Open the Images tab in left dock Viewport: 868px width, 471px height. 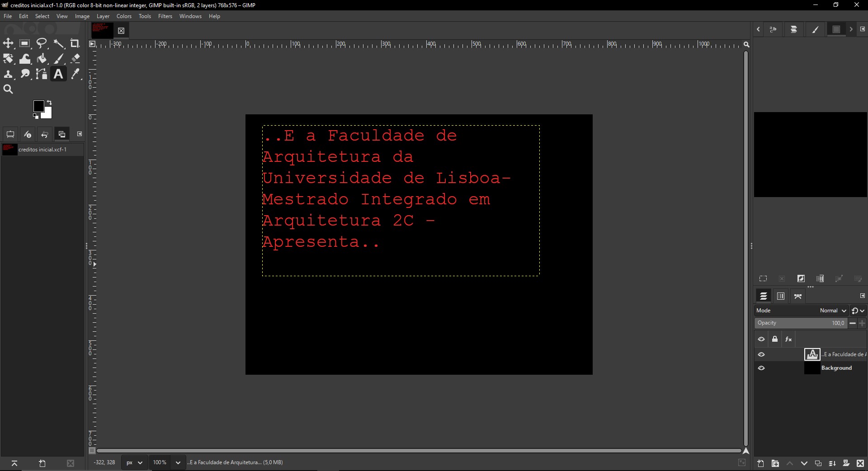pos(61,134)
